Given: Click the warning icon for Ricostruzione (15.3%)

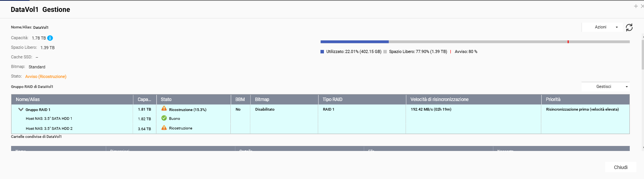Looking at the screenshot, I should pos(164,109).
